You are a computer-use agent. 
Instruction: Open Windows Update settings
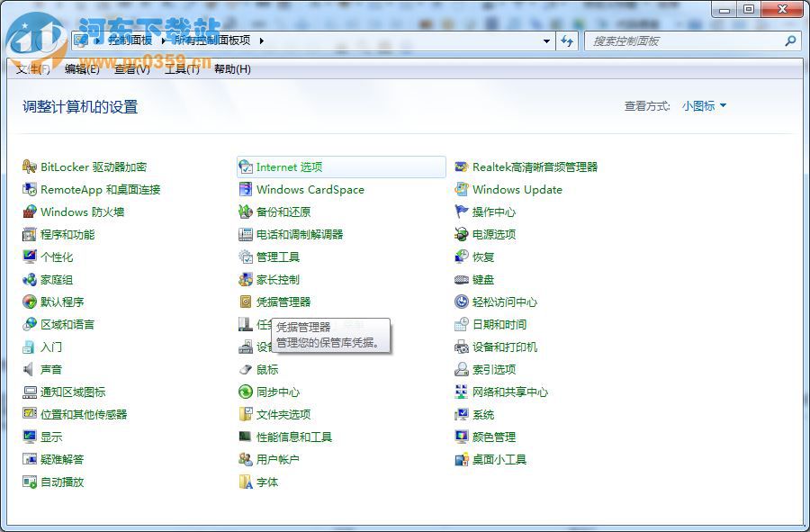517,190
